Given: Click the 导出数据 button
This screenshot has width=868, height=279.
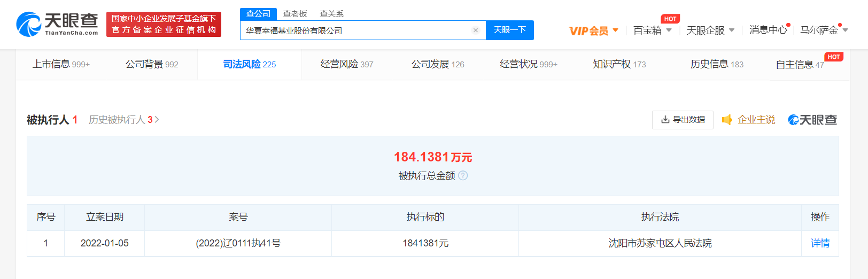Looking at the screenshot, I should (x=683, y=120).
